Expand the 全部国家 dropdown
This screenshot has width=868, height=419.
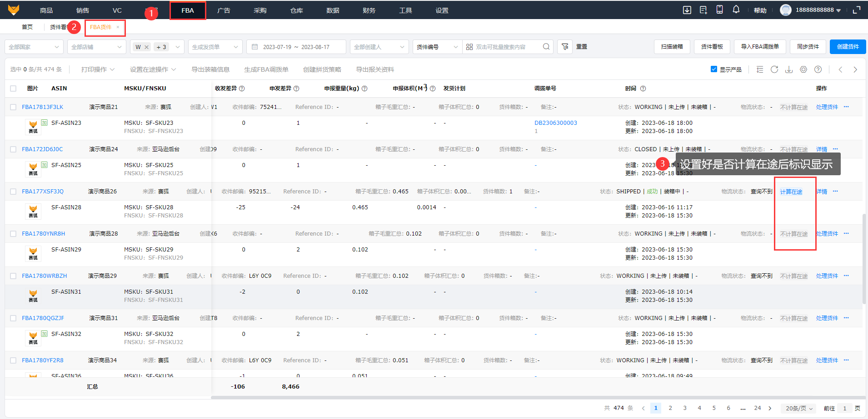coord(34,47)
